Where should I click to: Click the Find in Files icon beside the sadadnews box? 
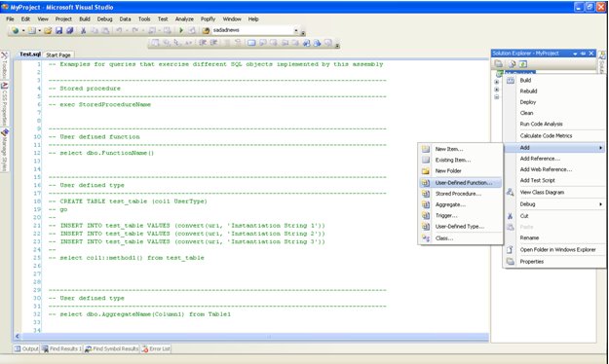[206, 30]
